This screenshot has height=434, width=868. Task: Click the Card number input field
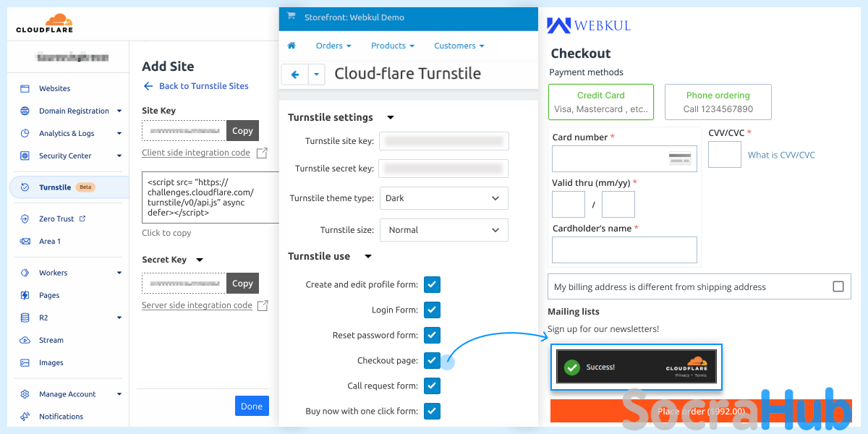tap(624, 158)
